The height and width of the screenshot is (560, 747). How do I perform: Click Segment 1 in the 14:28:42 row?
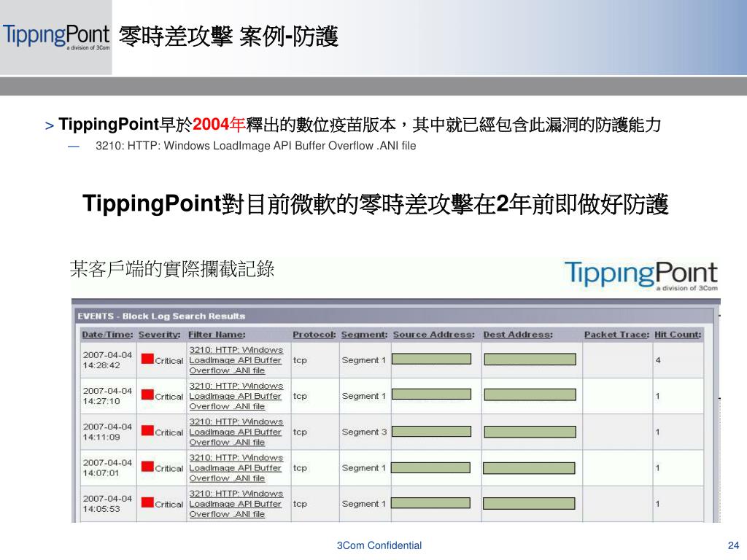pyautogui.click(x=363, y=360)
